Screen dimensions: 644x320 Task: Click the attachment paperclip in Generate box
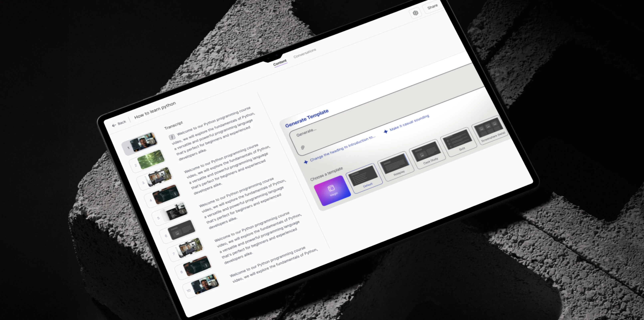click(303, 147)
